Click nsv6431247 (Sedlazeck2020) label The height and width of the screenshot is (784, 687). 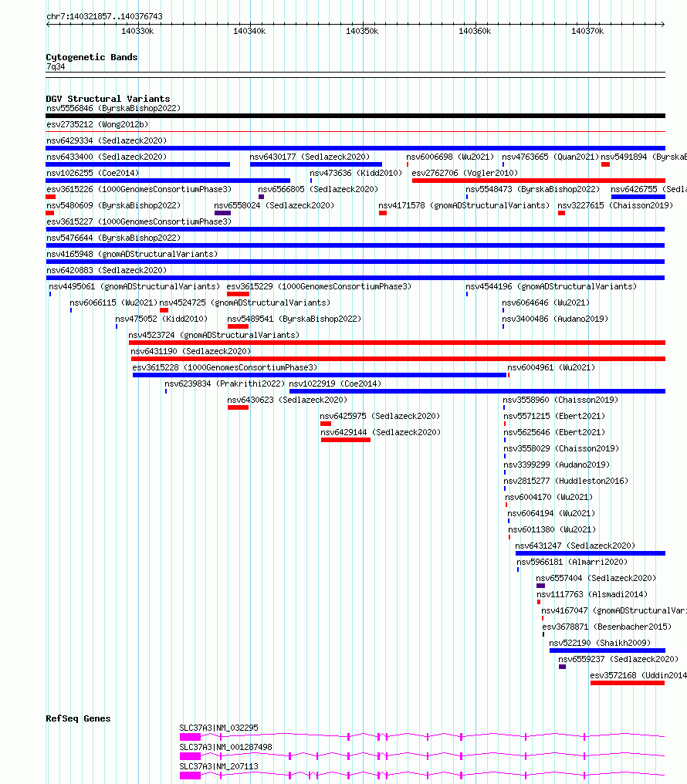[575, 546]
